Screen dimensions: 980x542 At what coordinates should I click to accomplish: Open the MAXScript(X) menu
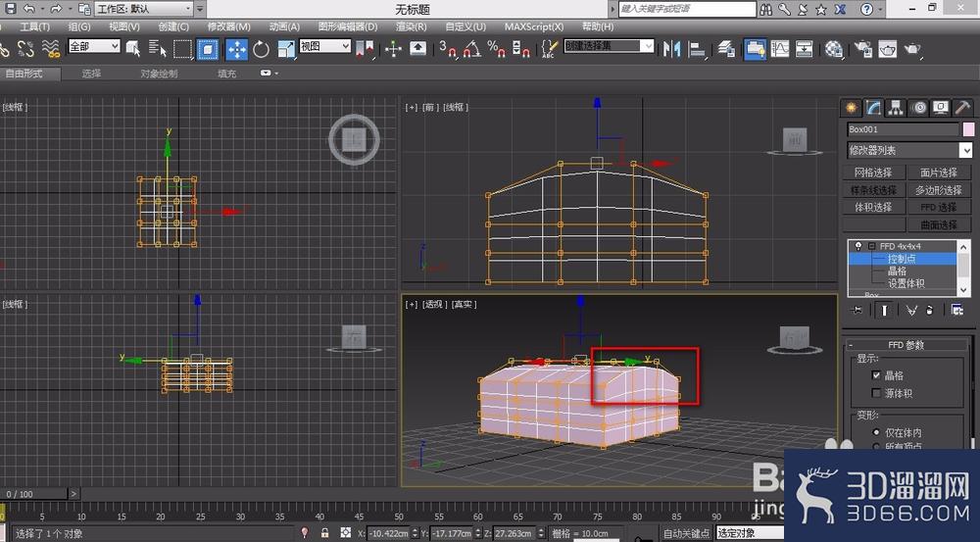click(x=534, y=26)
